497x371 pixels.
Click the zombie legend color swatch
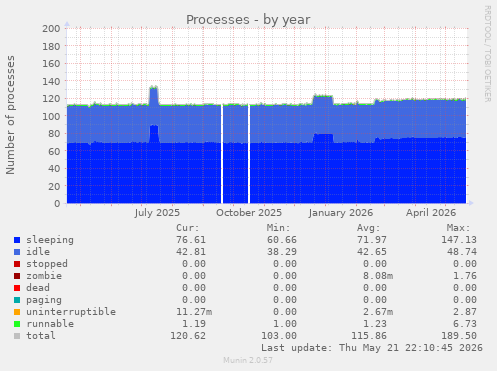coord(17,276)
